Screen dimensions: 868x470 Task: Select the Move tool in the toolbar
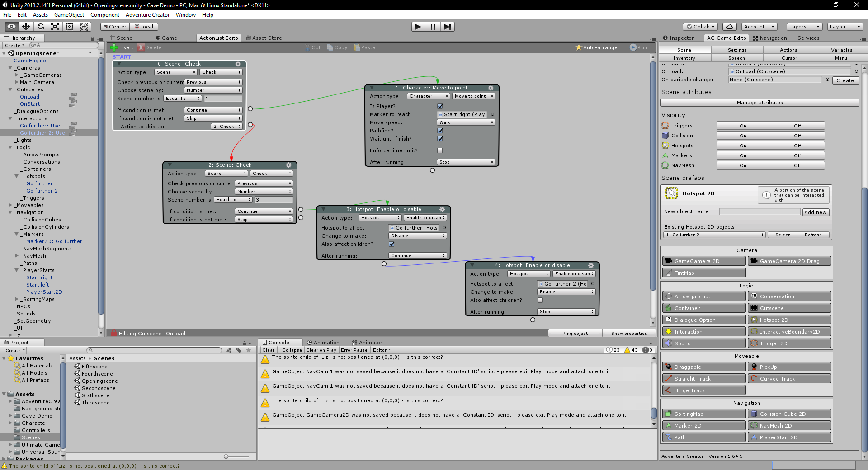click(x=26, y=27)
